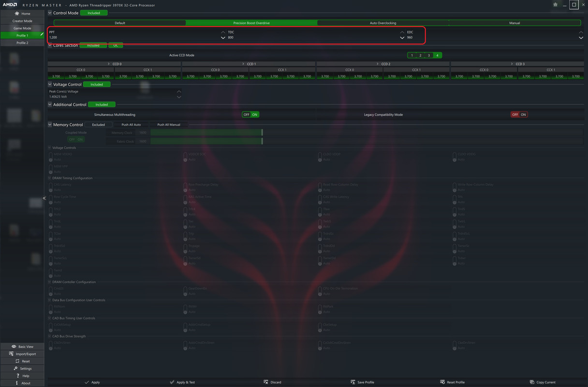Select the Manual control mode tab
This screenshot has width=588, height=387.
coord(514,23)
